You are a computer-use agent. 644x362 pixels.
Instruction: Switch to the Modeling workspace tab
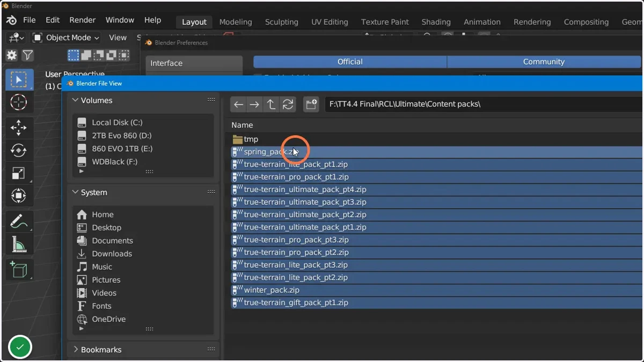236,22
